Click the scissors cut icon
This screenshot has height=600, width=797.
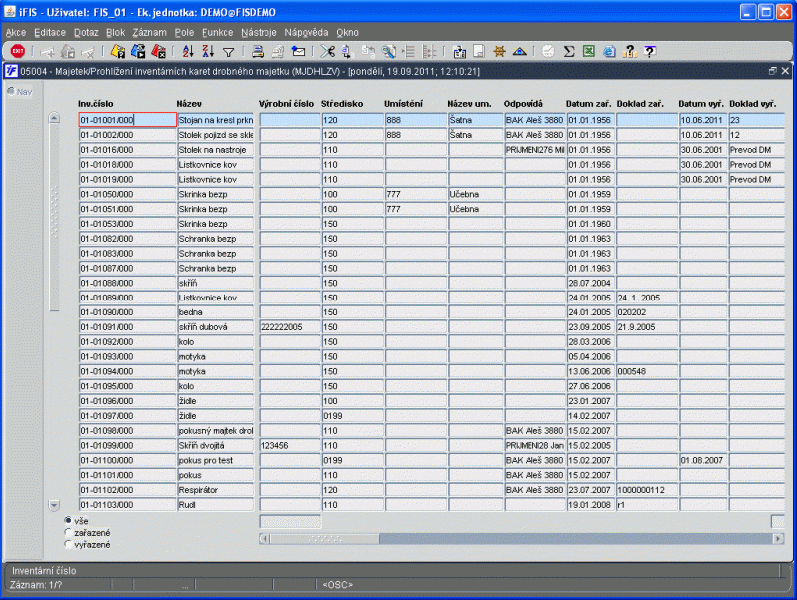point(327,51)
